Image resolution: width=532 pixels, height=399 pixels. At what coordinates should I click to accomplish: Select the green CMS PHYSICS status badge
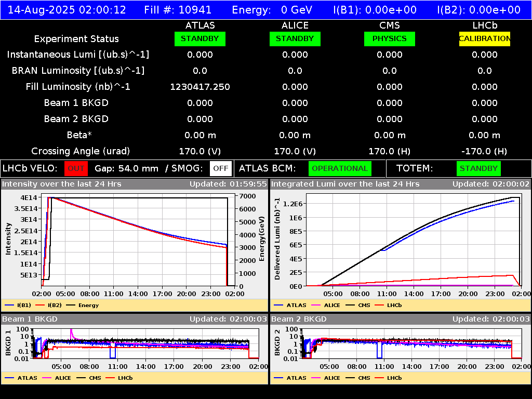pyautogui.click(x=390, y=39)
